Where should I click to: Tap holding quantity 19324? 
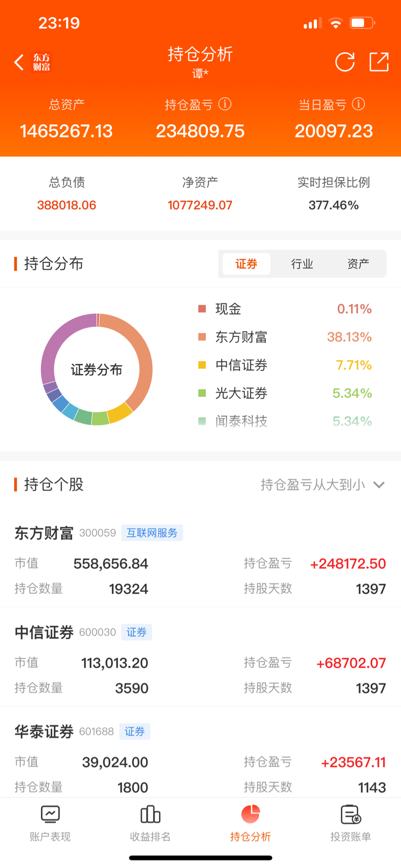(x=128, y=589)
